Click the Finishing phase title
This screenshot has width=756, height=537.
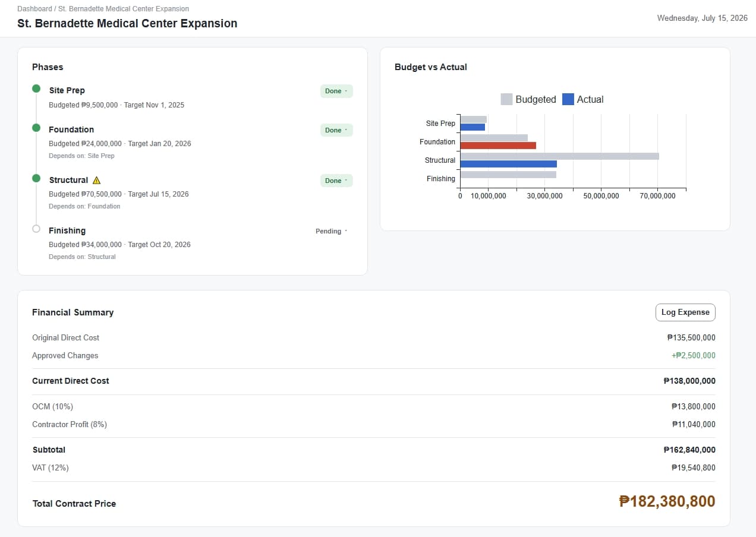67,230
